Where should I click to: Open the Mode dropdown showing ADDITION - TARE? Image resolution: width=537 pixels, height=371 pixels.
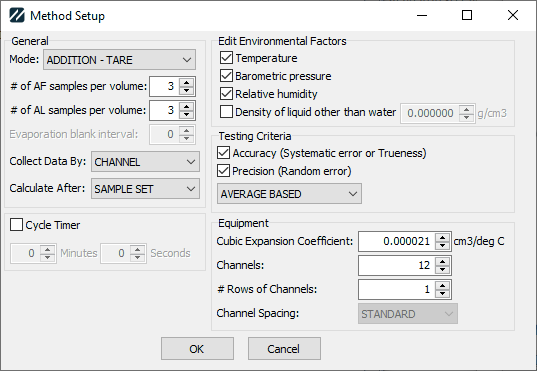tap(119, 60)
